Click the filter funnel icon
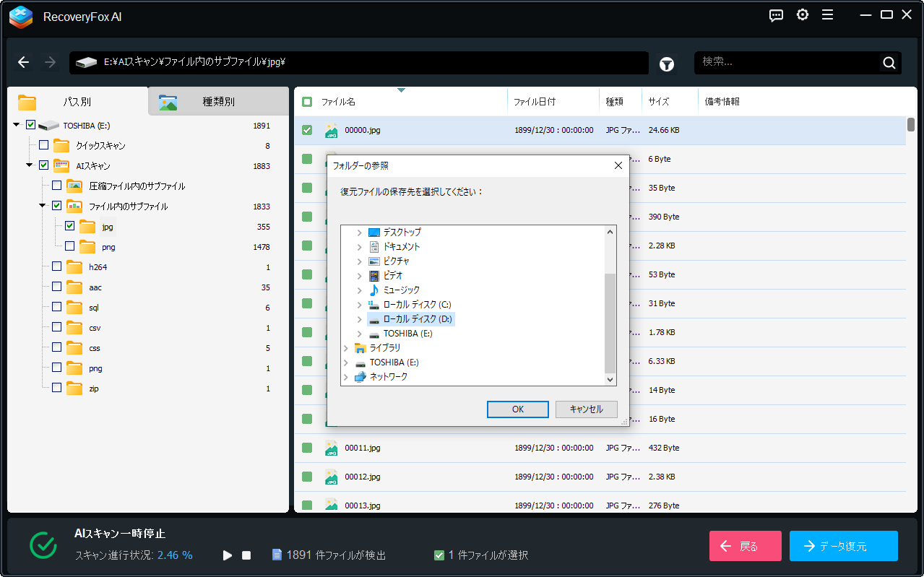 pos(666,64)
